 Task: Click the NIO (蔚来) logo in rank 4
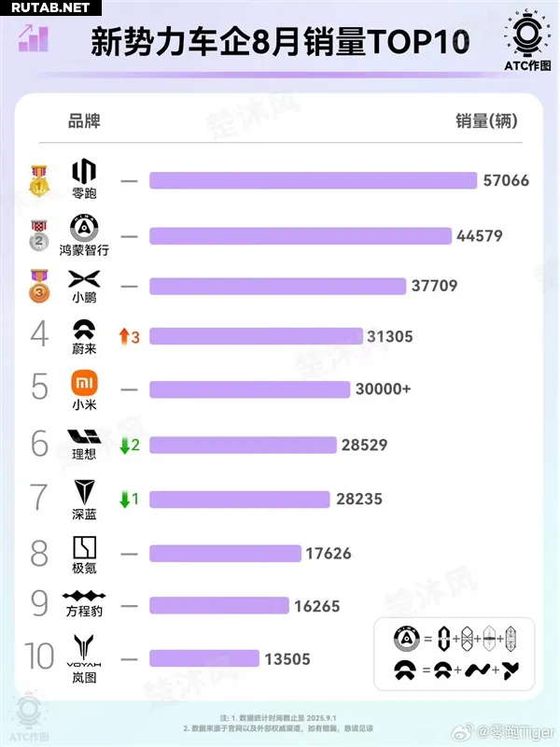(84, 330)
